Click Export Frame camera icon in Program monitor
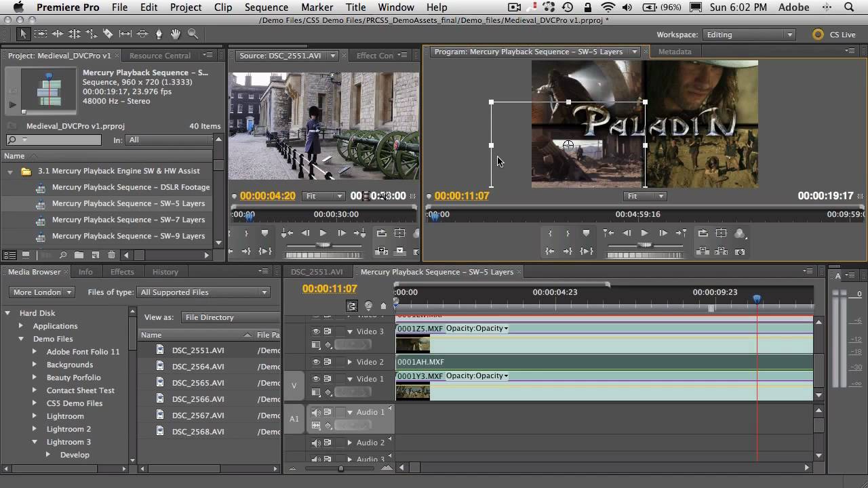Image resolution: width=868 pixels, height=488 pixels. click(x=740, y=251)
